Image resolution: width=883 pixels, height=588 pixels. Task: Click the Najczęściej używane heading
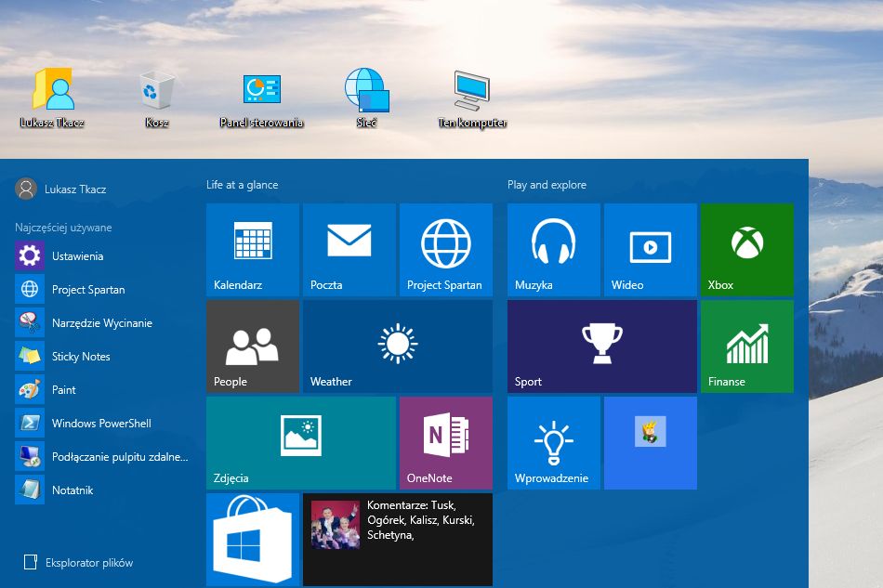pos(63,228)
